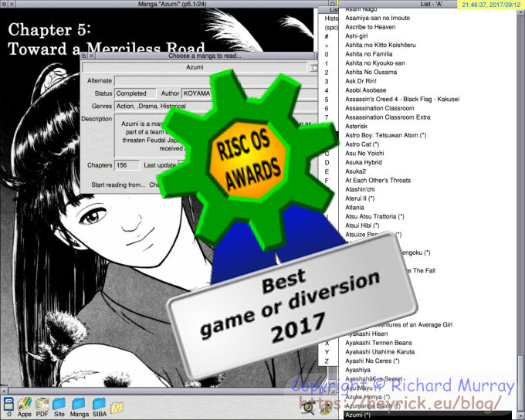Select Assassination Classroom Extra
Screen dimensions: 525x420
388,117
